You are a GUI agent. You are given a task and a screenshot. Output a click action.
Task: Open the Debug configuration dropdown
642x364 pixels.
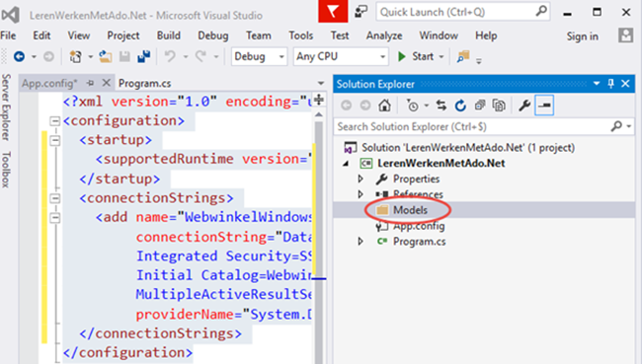[x=281, y=57]
